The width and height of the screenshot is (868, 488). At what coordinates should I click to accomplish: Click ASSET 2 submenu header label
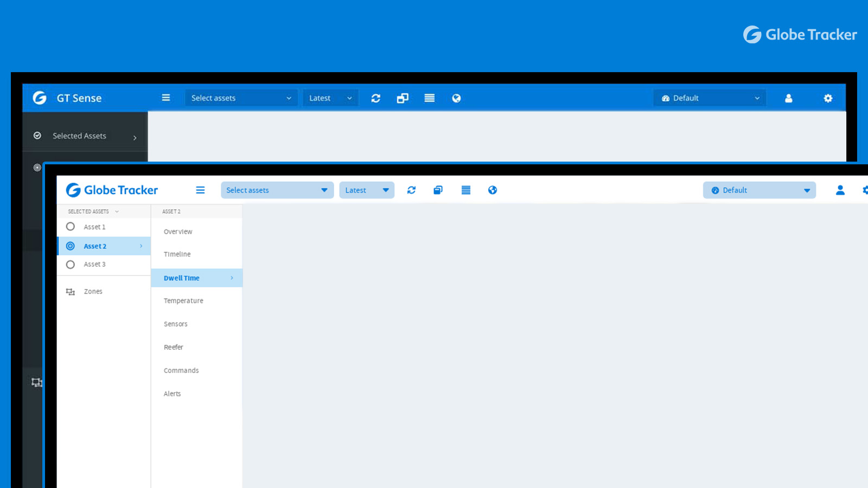[171, 211]
